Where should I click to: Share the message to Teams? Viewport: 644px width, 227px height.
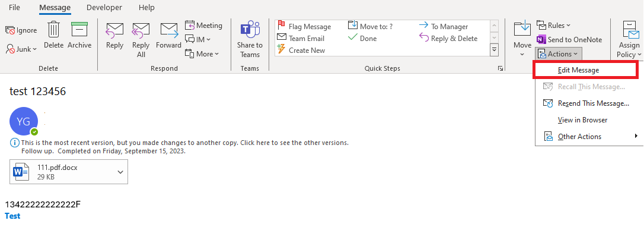coord(250,40)
